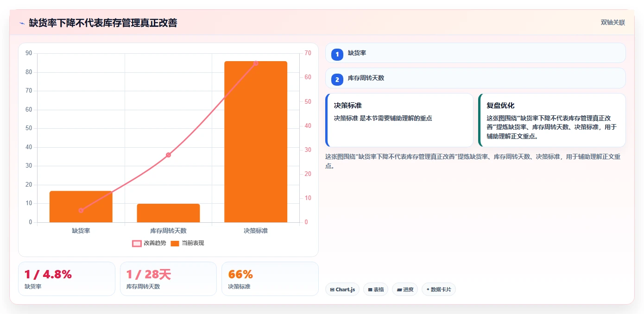Click the page title 缺货率下降不代表库存管理真正改善
644x314 pixels.
click(x=103, y=23)
